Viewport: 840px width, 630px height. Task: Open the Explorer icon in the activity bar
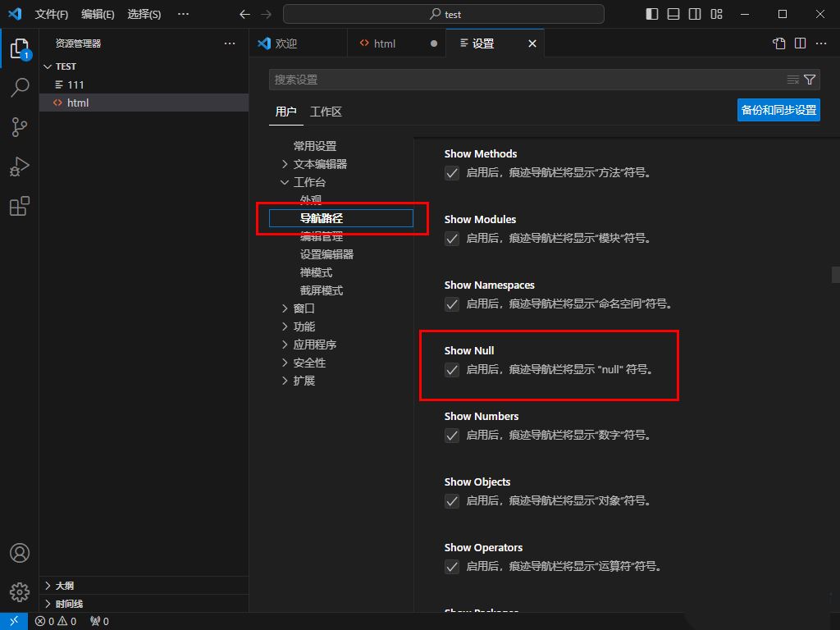click(19, 48)
